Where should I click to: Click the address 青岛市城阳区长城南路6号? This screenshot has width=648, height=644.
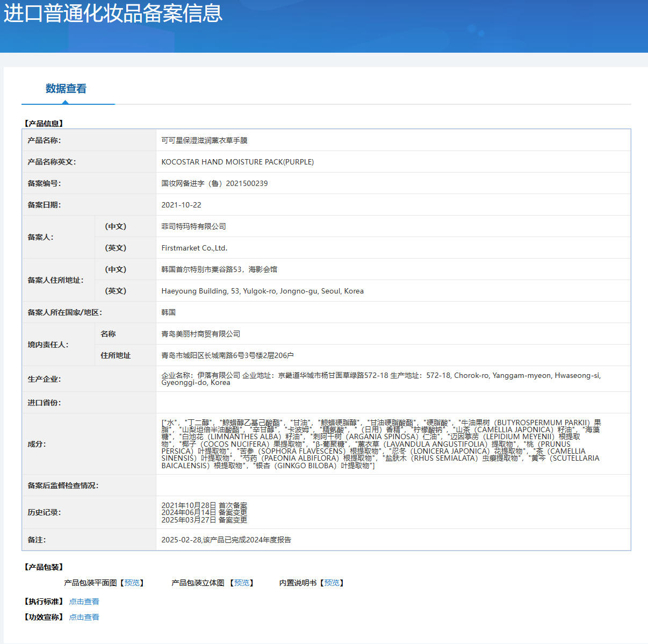point(227,355)
